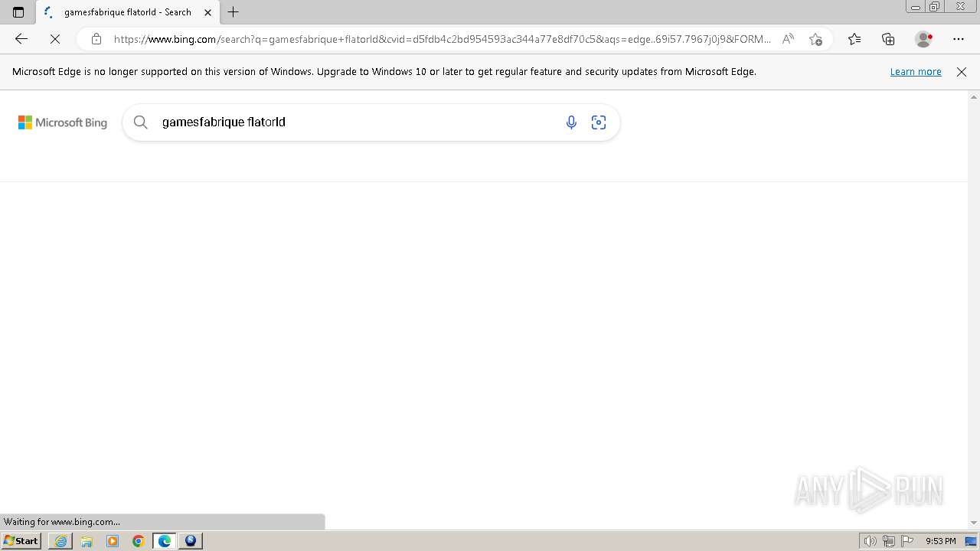Open the Windows Start menu
The height and width of the screenshot is (551, 980).
coord(21,541)
